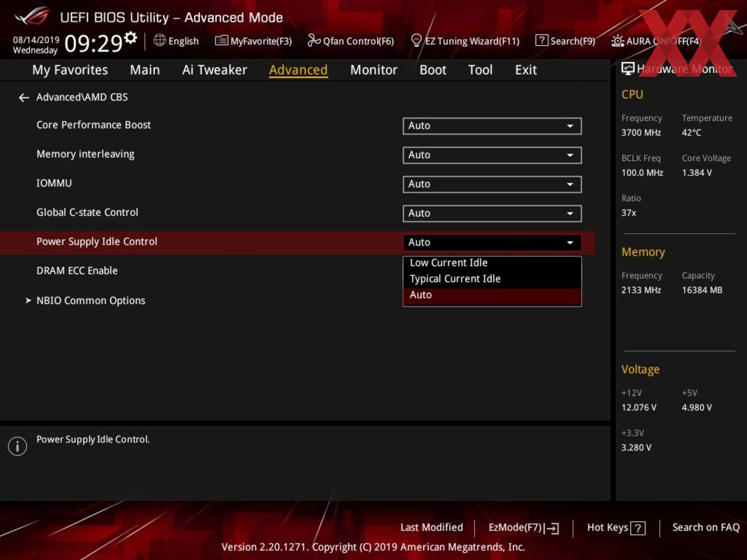747x560 pixels.
Task: Open IOMMU dropdown
Action: [x=492, y=184]
